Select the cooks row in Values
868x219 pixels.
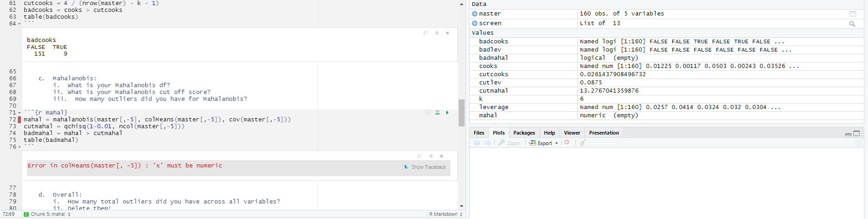tap(666, 66)
